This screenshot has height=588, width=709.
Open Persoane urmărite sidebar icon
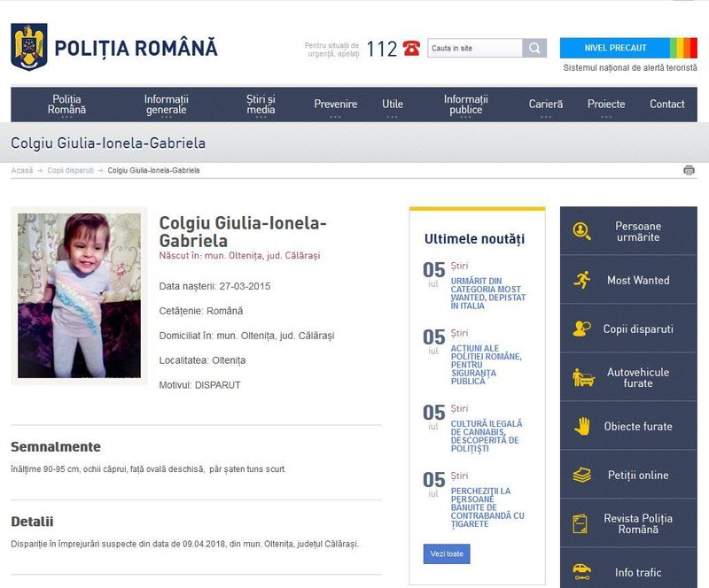(581, 231)
